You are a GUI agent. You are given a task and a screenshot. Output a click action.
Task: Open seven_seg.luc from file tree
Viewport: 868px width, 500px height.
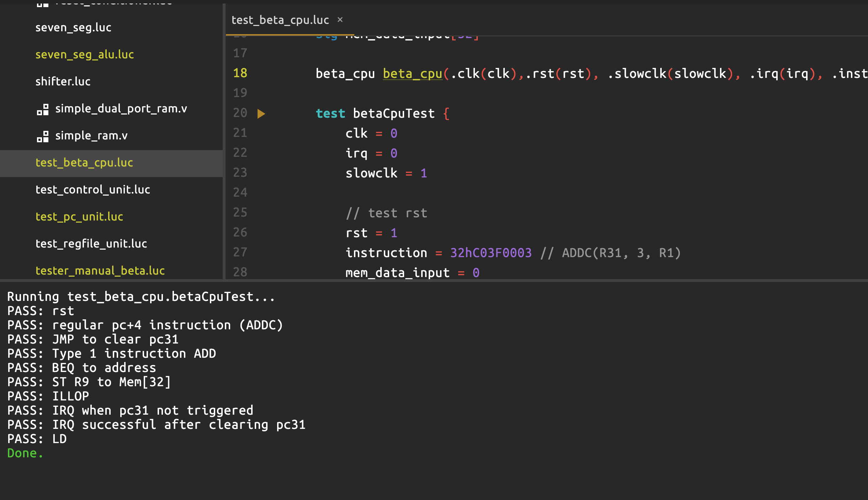pyautogui.click(x=73, y=27)
